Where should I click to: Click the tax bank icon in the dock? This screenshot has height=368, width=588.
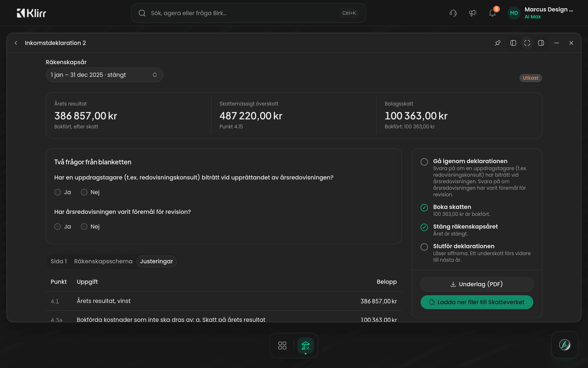point(305,345)
